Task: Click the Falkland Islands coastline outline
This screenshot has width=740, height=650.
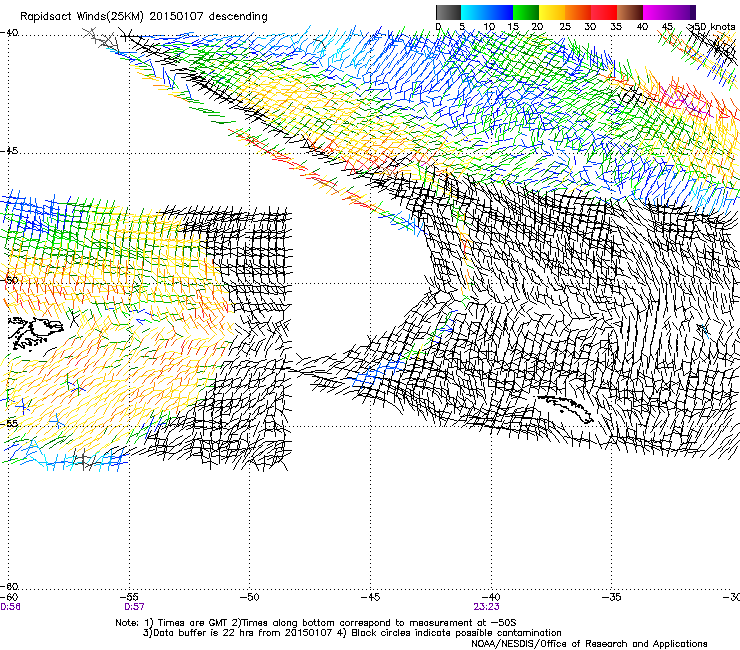Action: point(36,333)
